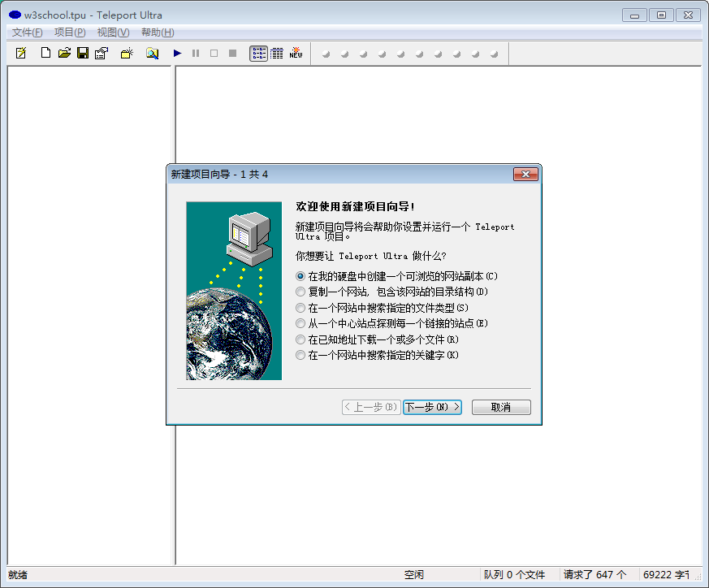
Task: Click the magnifier-over-folder explore icon
Action: coord(153,54)
